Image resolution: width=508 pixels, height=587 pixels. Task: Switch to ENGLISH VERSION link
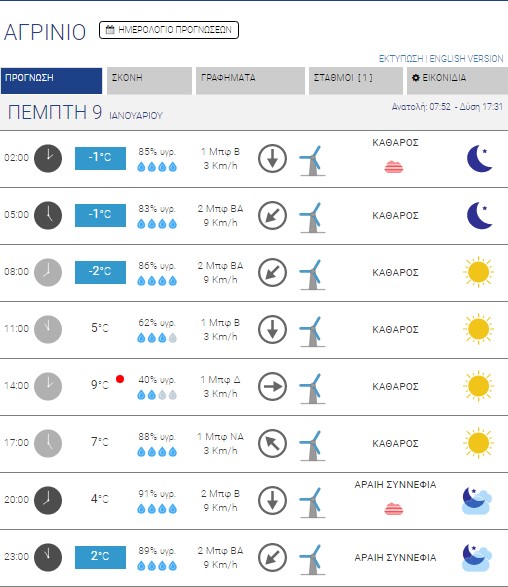pyautogui.click(x=466, y=58)
